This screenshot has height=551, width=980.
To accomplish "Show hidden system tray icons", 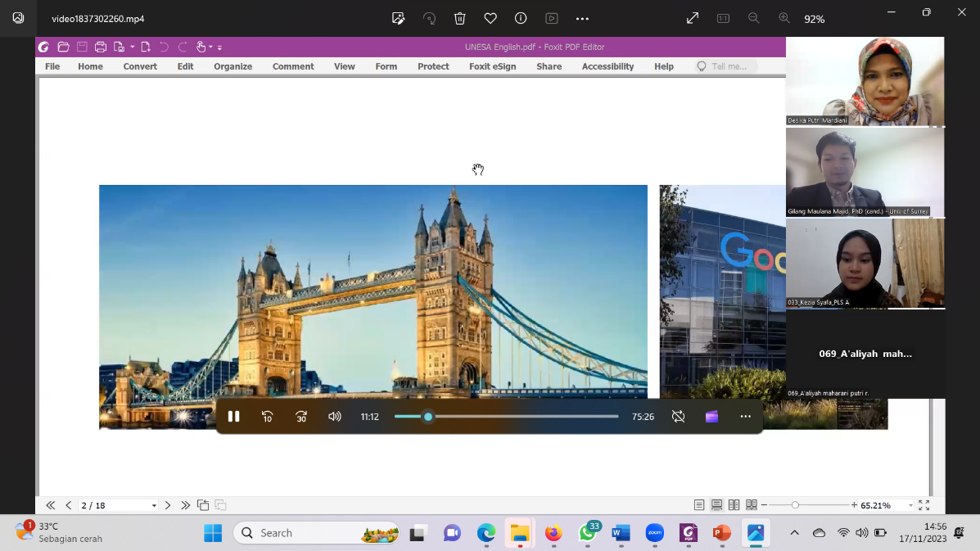I will (x=794, y=533).
